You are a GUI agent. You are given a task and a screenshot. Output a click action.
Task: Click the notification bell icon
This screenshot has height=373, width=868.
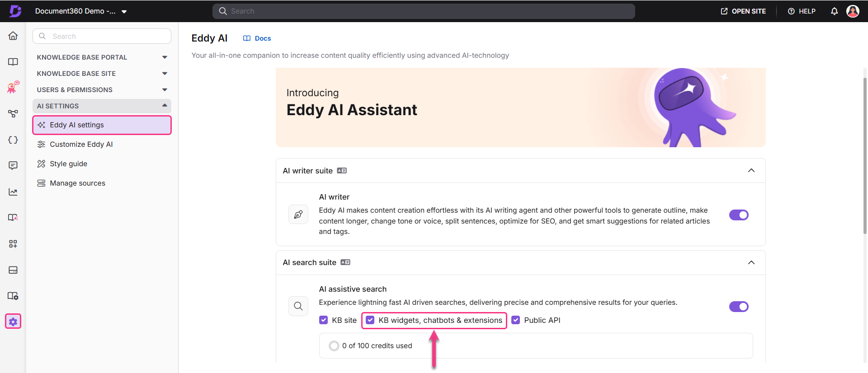834,11
